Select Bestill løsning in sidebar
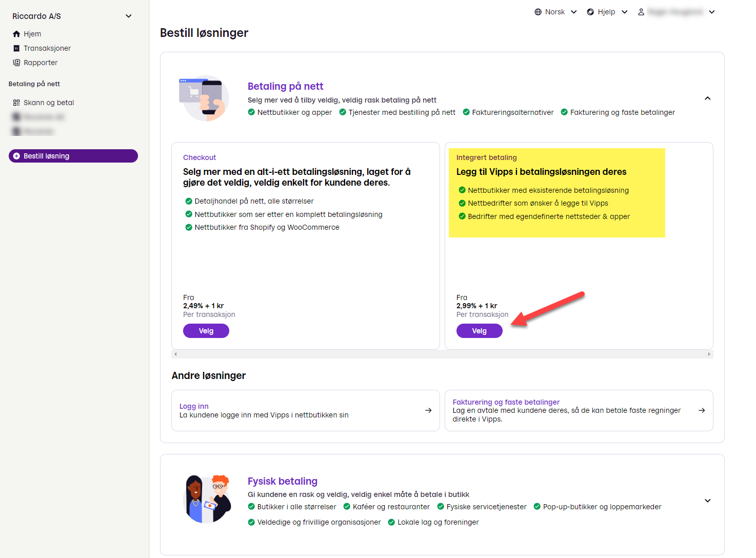This screenshot has height=558, width=756. [73, 156]
